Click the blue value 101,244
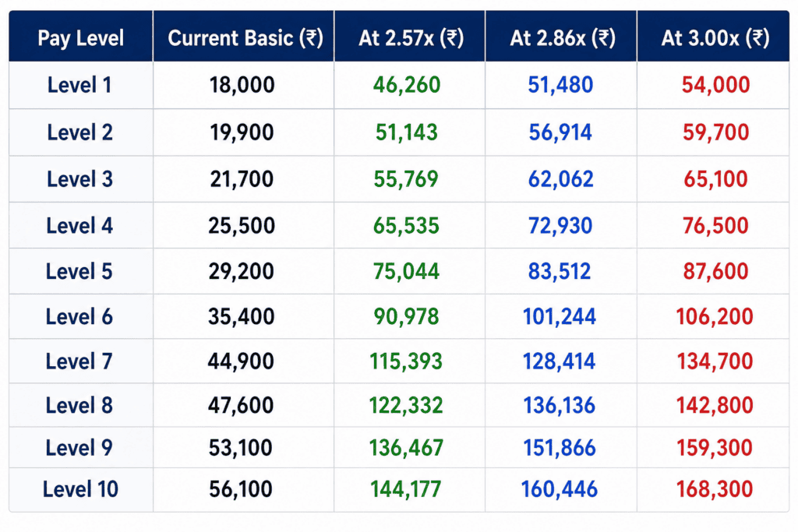This screenshot has height=532, width=798. [560, 317]
